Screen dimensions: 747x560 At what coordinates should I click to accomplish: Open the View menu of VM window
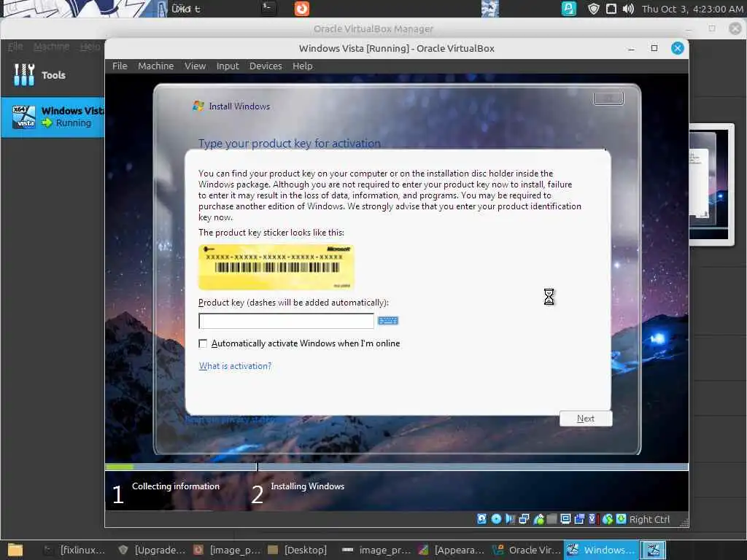[x=196, y=66]
